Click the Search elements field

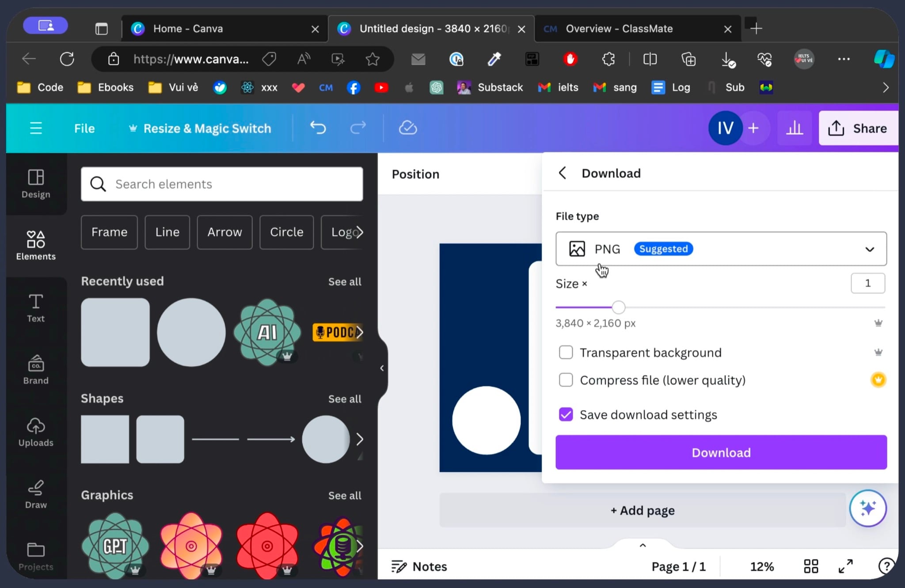coord(222,184)
